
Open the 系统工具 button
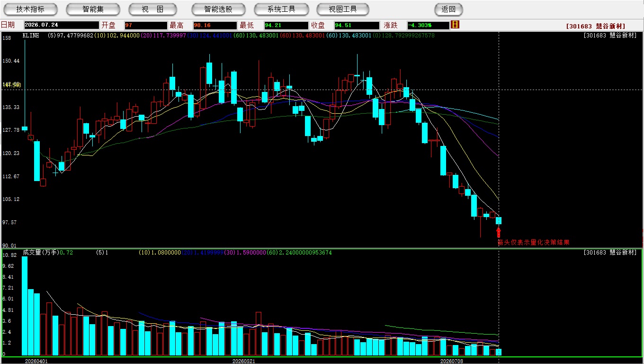click(281, 9)
